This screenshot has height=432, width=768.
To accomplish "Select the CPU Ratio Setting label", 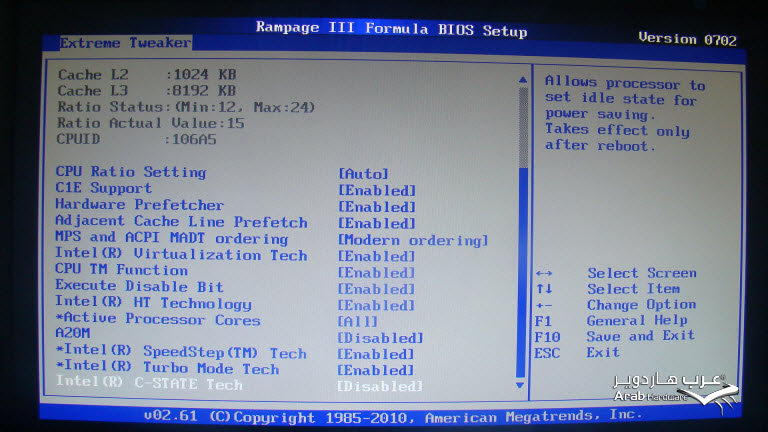I will (131, 172).
